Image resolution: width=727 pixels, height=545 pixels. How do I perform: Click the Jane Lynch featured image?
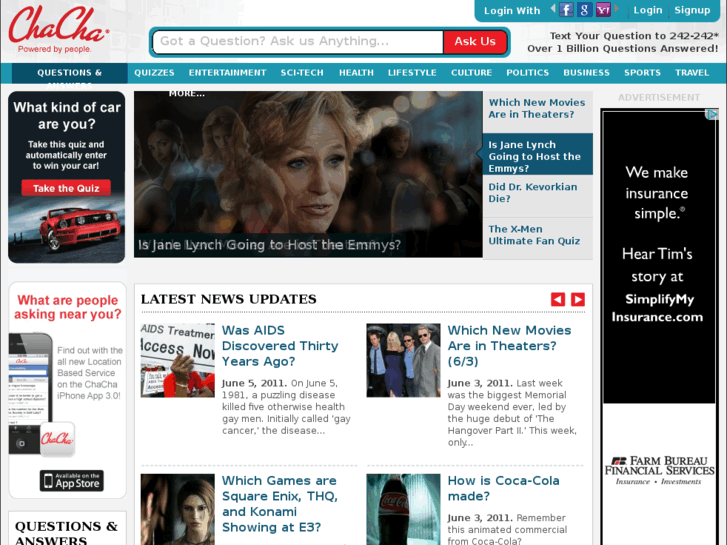(308, 174)
